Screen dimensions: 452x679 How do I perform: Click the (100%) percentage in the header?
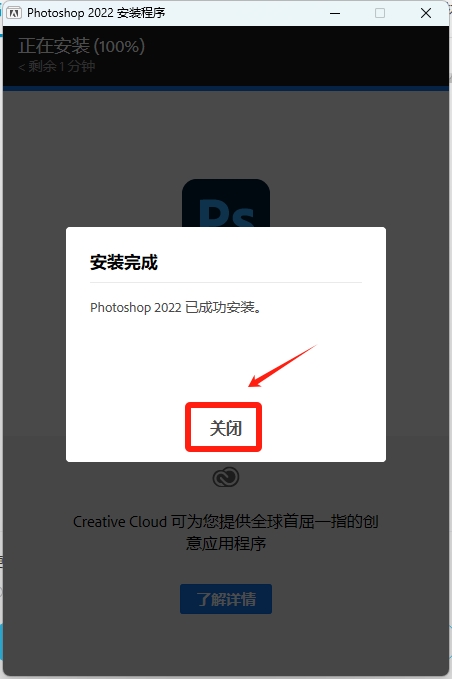119,46
